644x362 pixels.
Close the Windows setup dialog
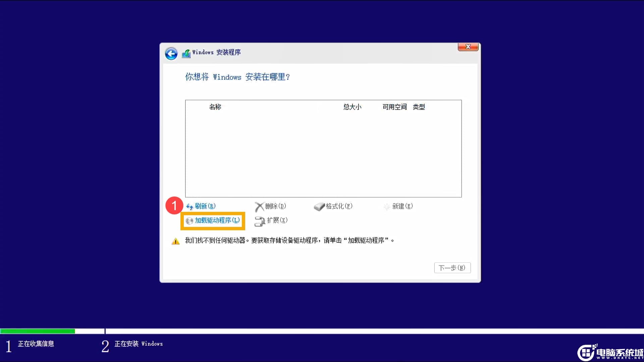click(x=468, y=47)
